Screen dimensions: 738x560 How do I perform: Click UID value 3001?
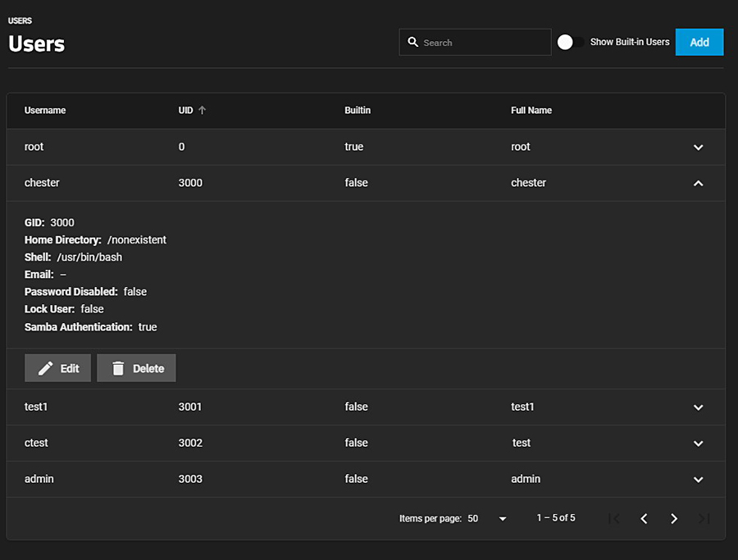point(190,407)
